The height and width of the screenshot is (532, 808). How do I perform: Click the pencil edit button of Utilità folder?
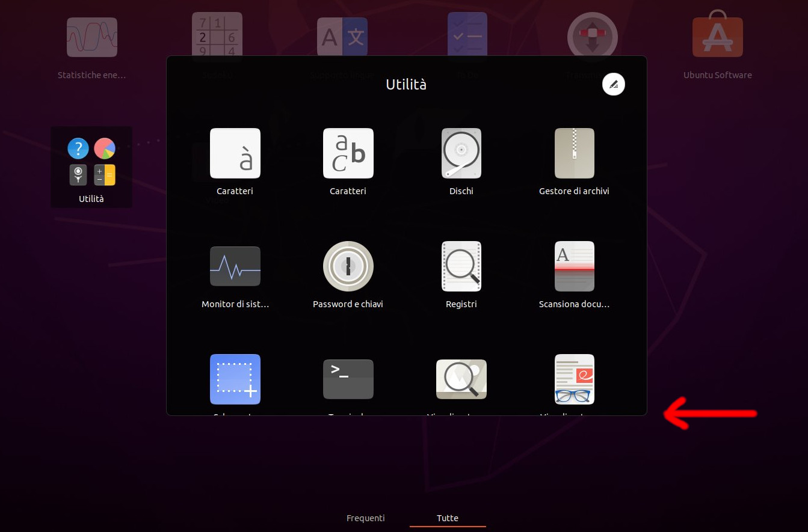[614, 85]
